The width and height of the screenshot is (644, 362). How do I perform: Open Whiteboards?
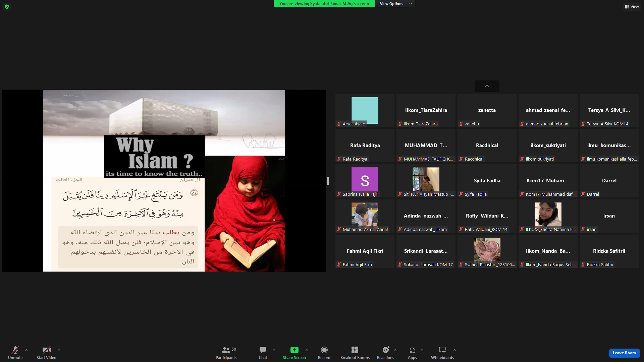point(442,353)
